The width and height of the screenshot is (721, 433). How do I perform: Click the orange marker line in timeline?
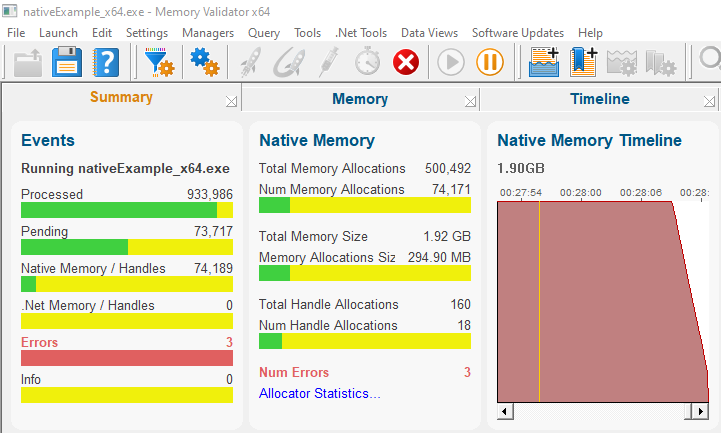[539, 302]
